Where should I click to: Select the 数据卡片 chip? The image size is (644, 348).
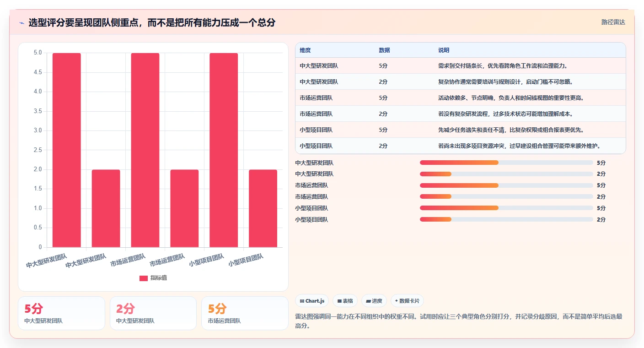(407, 301)
